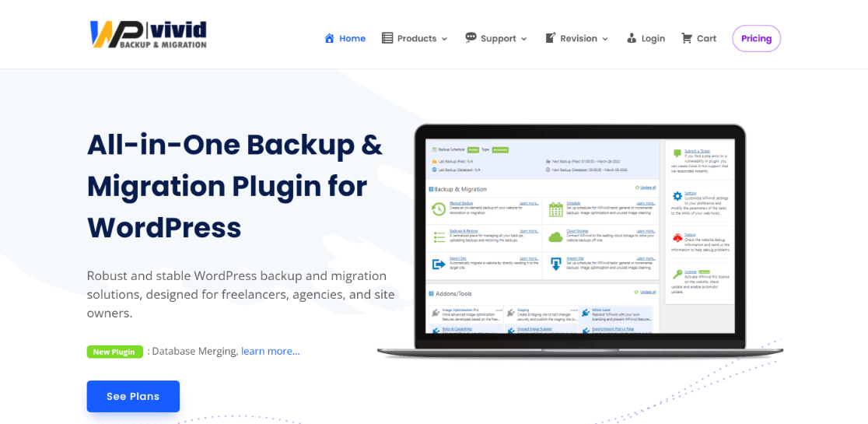Click the Pricing button
Viewport: 868px width, 424px height.
pos(756,38)
